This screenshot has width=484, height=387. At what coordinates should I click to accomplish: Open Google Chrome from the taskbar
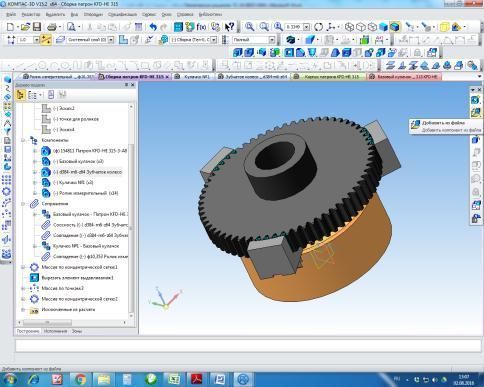click(80, 379)
